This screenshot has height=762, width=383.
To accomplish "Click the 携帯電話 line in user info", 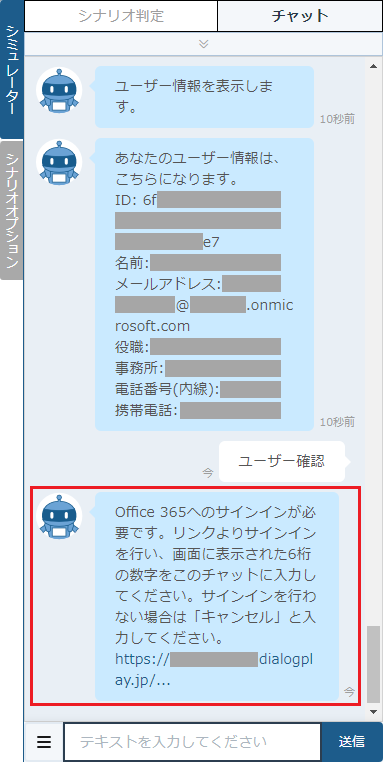I will pos(198,410).
